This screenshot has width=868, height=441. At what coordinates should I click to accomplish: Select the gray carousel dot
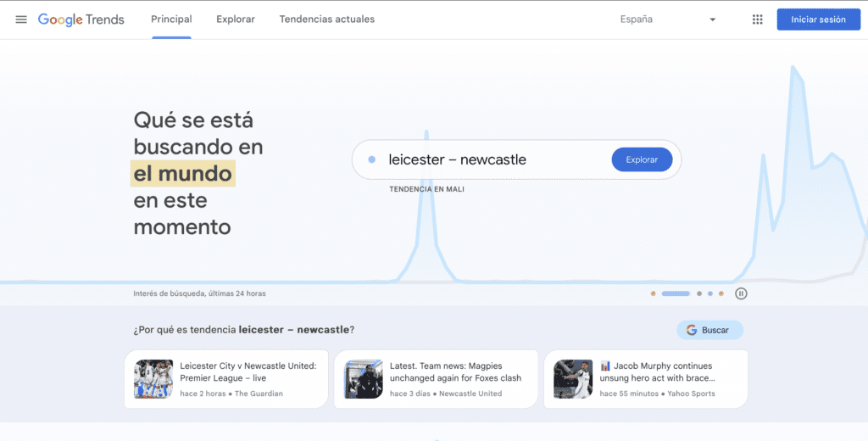(x=699, y=293)
